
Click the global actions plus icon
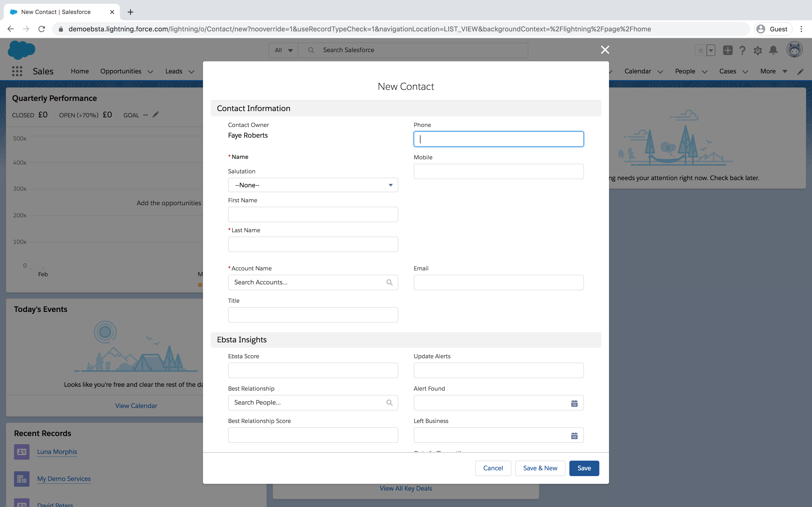727,50
